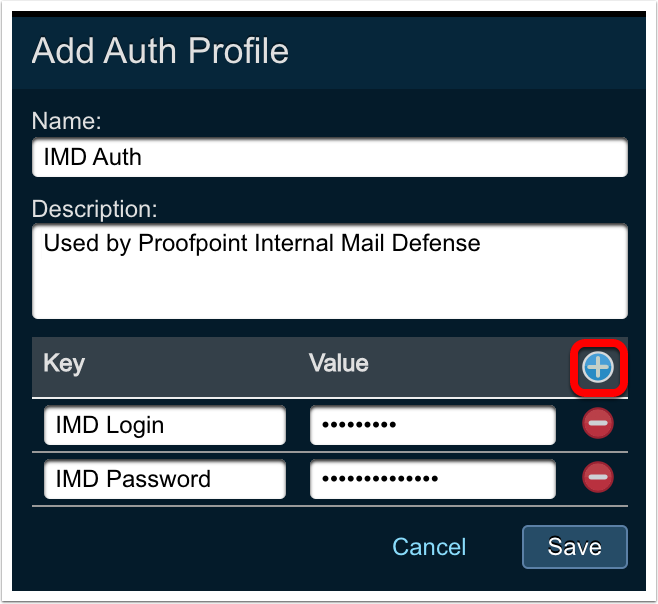Click the empty space below the description text
The width and height of the screenshot is (658, 604).
tap(330, 293)
